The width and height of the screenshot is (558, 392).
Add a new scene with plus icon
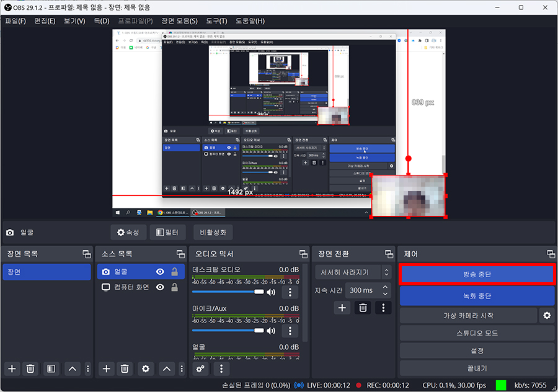tap(12, 369)
